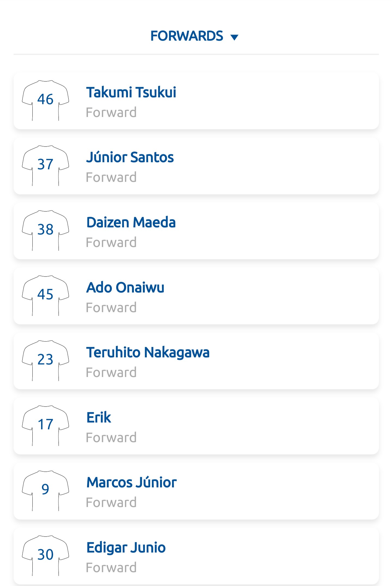Viewport: 392px width, 586px height.
Task: Click the number 30 jersey icon
Action: (x=45, y=555)
